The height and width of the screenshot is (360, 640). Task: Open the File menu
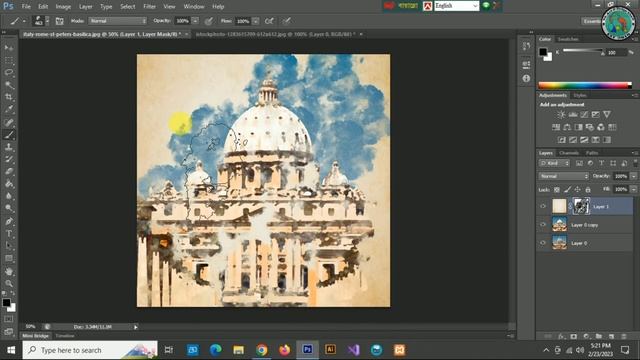pyautogui.click(x=26, y=7)
